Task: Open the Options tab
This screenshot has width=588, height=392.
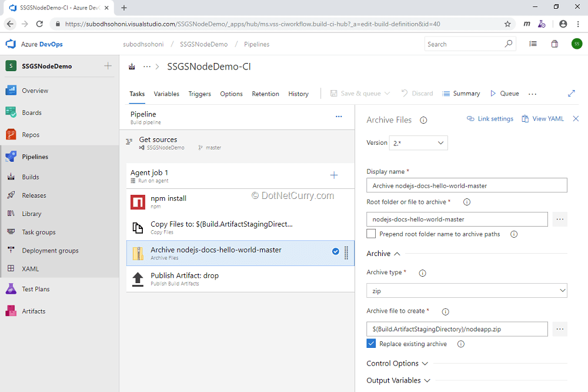Action: (x=231, y=94)
